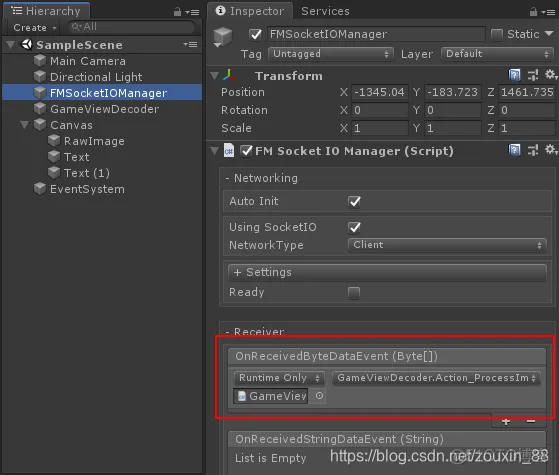Toggle the Ready checkbox
The image size is (559, 475).
click(x=354, y=293)
